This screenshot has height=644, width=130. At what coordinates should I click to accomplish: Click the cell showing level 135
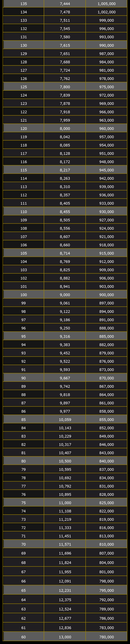(x=24, y=4)
